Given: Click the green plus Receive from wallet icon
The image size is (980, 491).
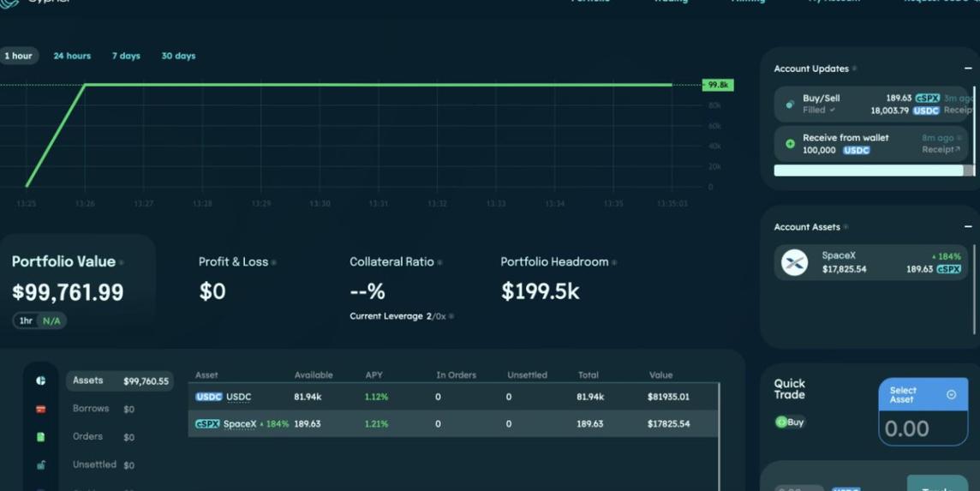Looking at the screenshot, I should click(790, 144).
